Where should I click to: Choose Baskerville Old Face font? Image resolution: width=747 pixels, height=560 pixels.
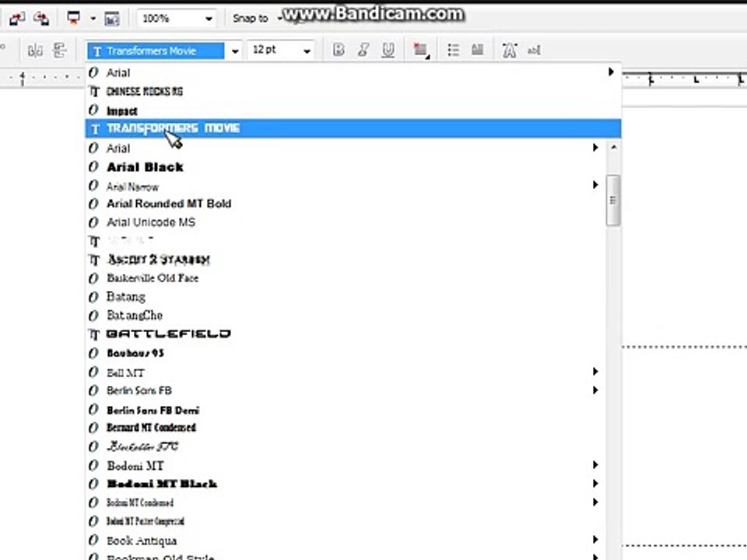345,278
